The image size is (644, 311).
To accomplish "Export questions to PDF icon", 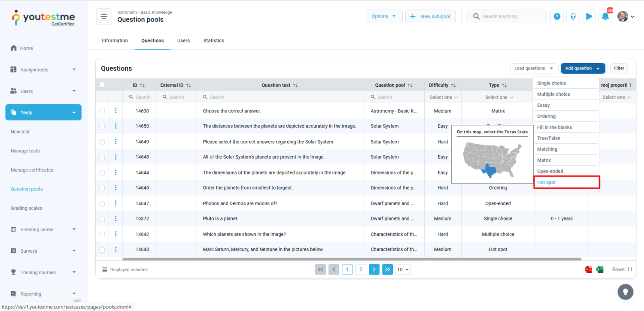I will 588,269.
